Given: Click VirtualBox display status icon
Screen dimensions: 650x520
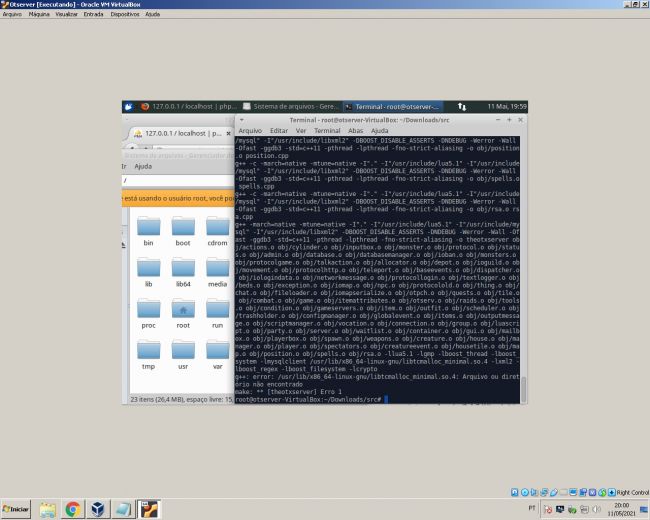Looking at the screenshot, I should coord(573,492).
